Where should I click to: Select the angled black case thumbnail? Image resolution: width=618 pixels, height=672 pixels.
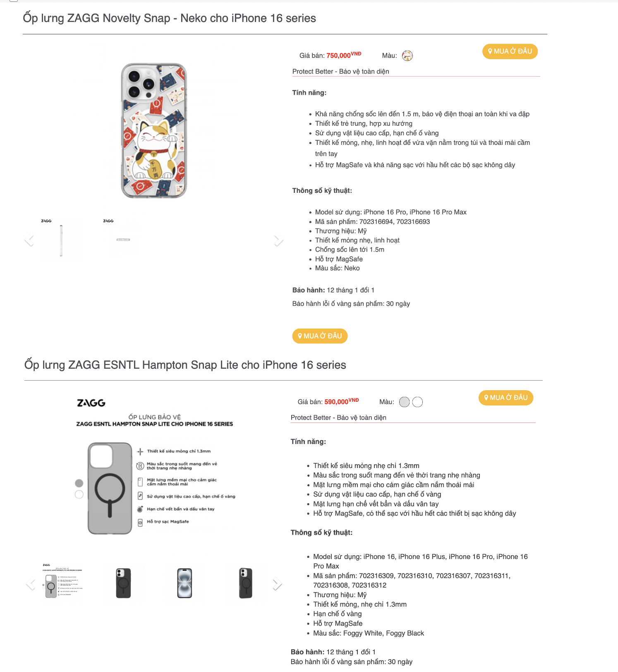[246, 583]
